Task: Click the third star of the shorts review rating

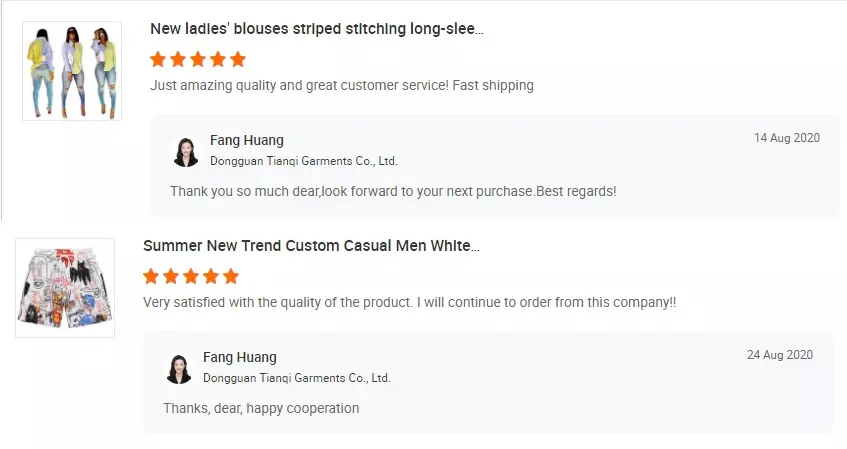Action: [x=191, y=276]
